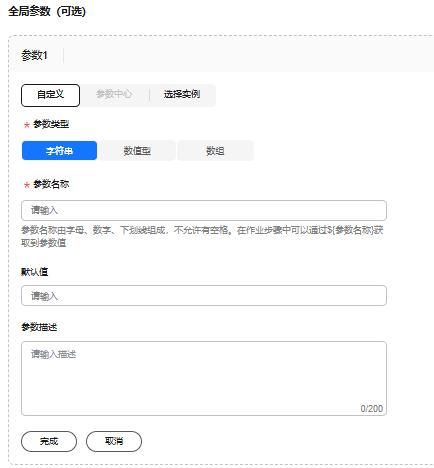Click the 参数类型 field label

tap(51, 124)
